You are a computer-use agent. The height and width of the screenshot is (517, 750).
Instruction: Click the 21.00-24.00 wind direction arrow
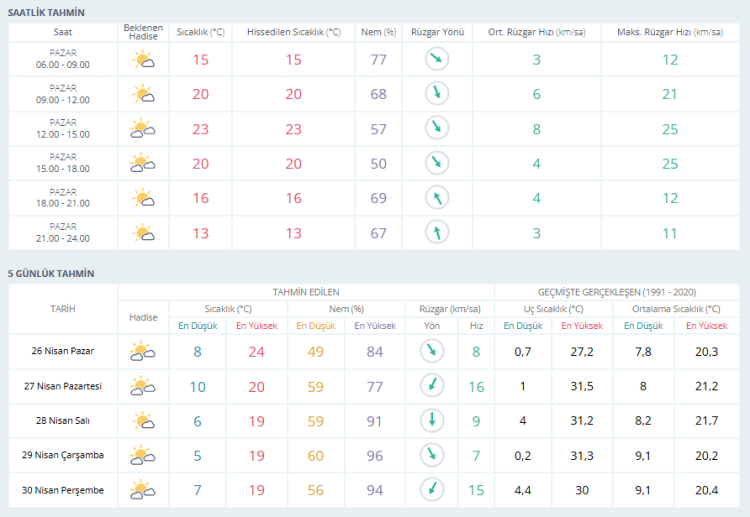pyautogui.click(x=436, y=233)
